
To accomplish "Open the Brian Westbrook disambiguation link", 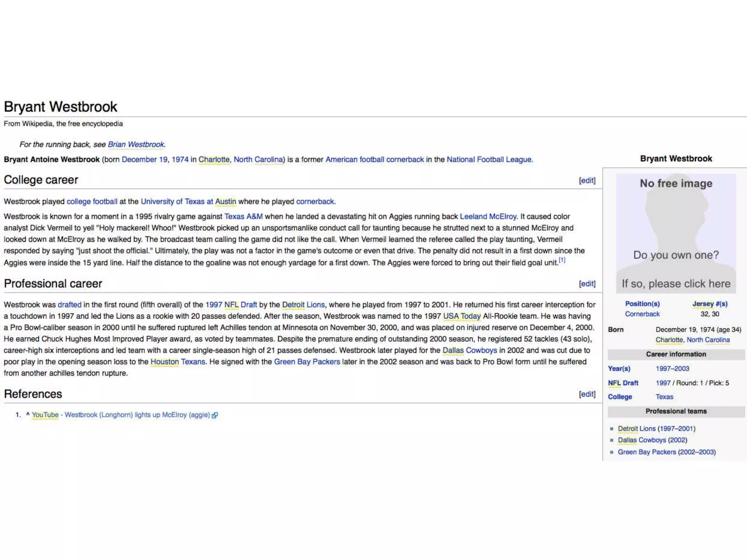I will click(136, 144).
